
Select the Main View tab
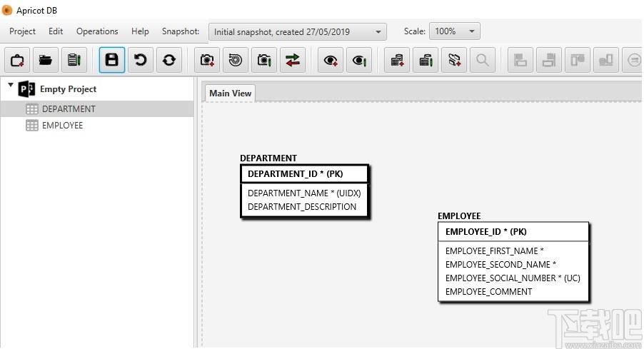[x=231, y=93]
